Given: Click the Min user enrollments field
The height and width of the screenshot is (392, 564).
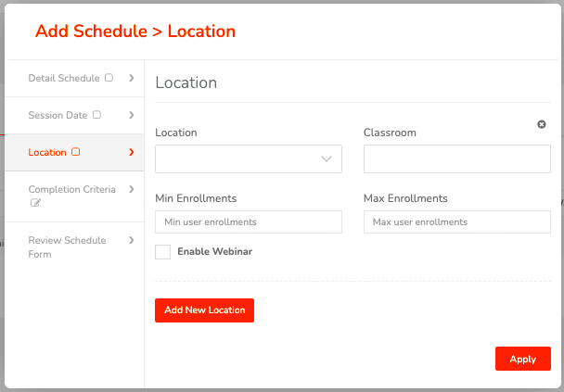Looking at the screenshot, I should 249,222.
